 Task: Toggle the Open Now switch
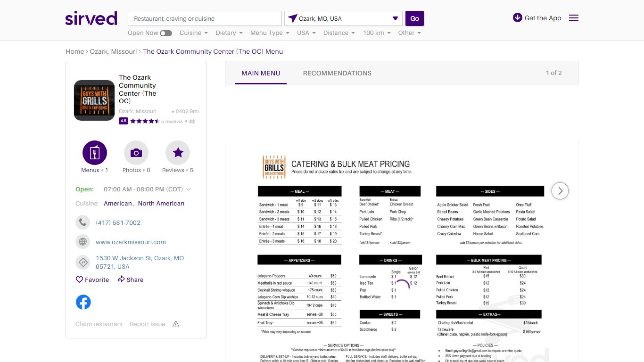point(166,33)
